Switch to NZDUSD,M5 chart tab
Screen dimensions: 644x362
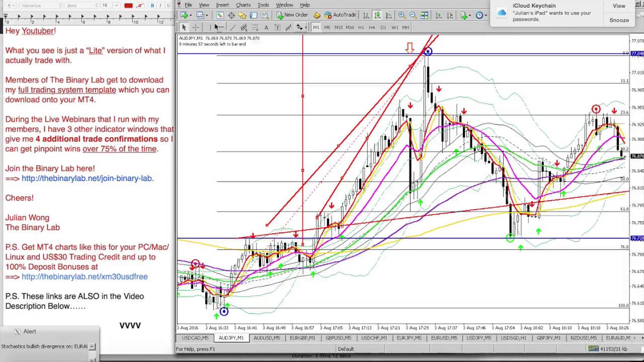[584, 338]
